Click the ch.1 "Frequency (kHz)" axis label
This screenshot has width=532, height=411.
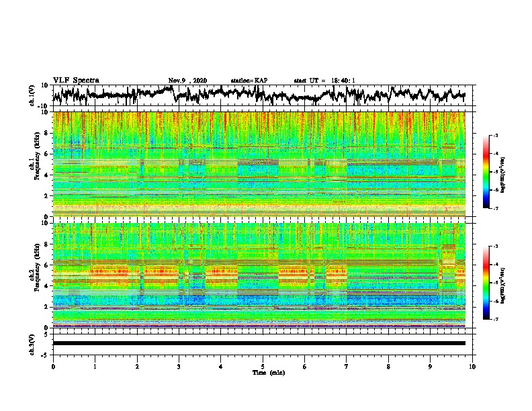point(37,156)
